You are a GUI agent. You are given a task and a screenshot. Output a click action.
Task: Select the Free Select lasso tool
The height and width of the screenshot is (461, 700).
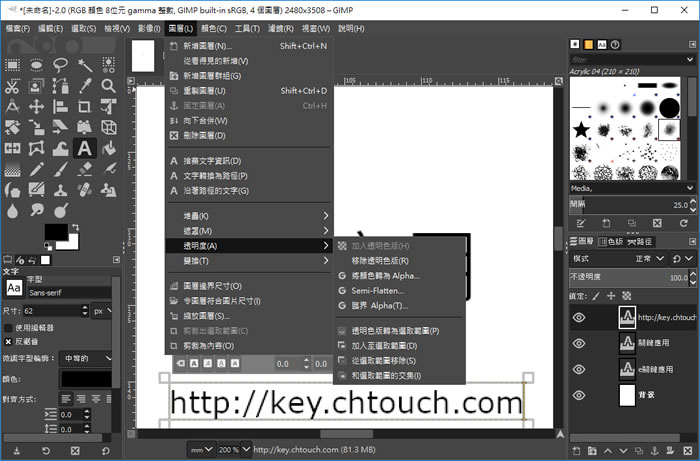60,65
